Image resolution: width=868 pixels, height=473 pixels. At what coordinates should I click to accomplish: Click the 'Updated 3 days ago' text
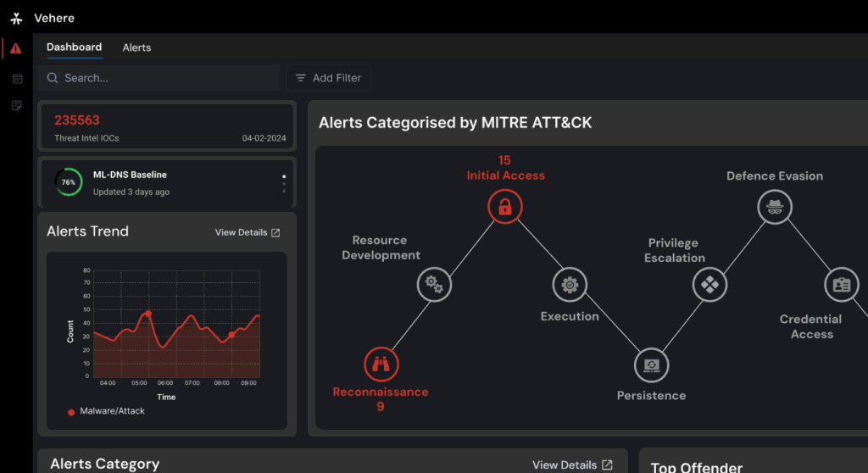[131, 192]
